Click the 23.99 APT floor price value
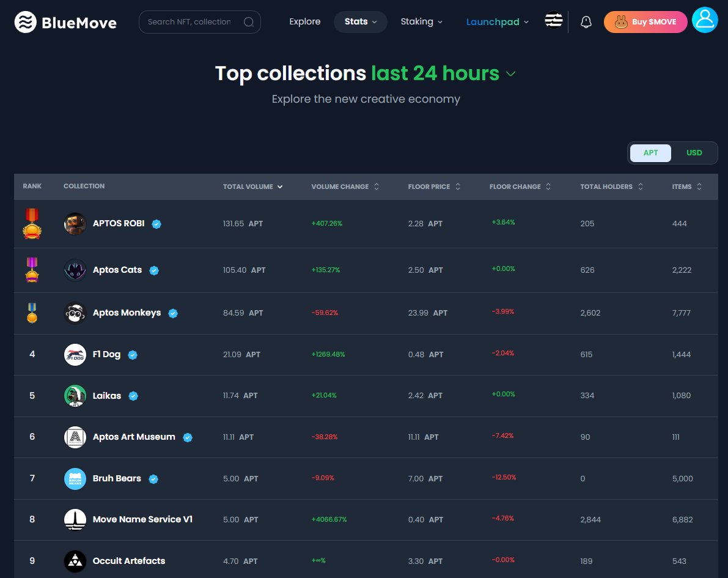The width and height of the screenshot is (728, 578). coord(428,313)
